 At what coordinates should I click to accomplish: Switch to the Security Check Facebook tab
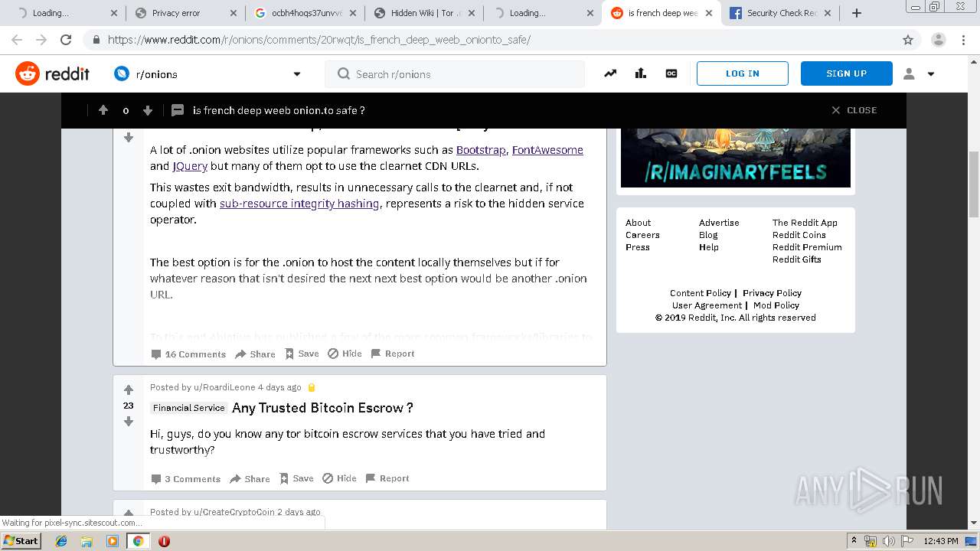pyautogui.click(x=778, y=13)
